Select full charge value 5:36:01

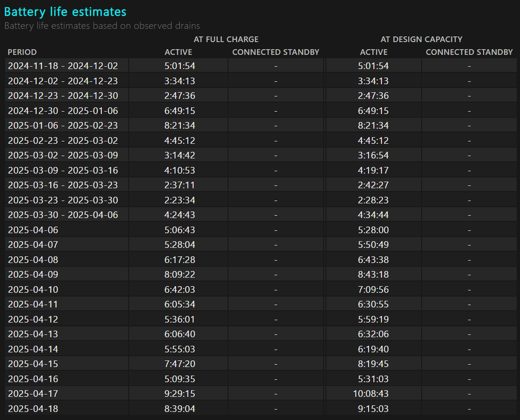180,320
